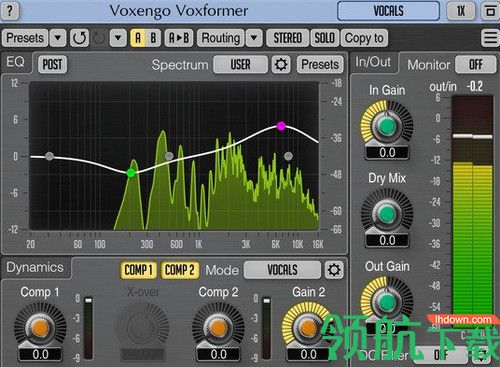Image resolution: width=500 pixels, height=367 pixels.
Task: Select the gray EQ point near 600 Hz
Action: 169,156
